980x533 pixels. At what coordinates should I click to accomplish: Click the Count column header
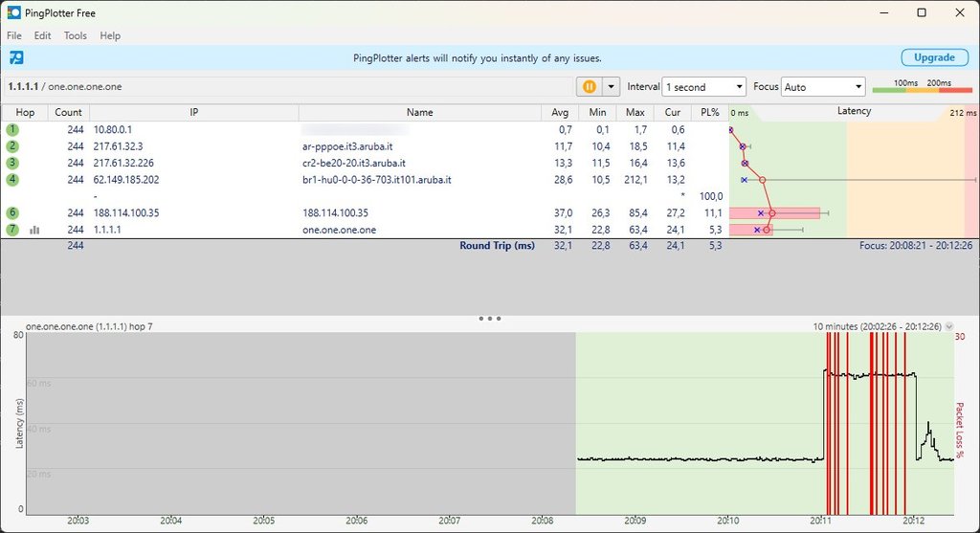coord(68,113)
